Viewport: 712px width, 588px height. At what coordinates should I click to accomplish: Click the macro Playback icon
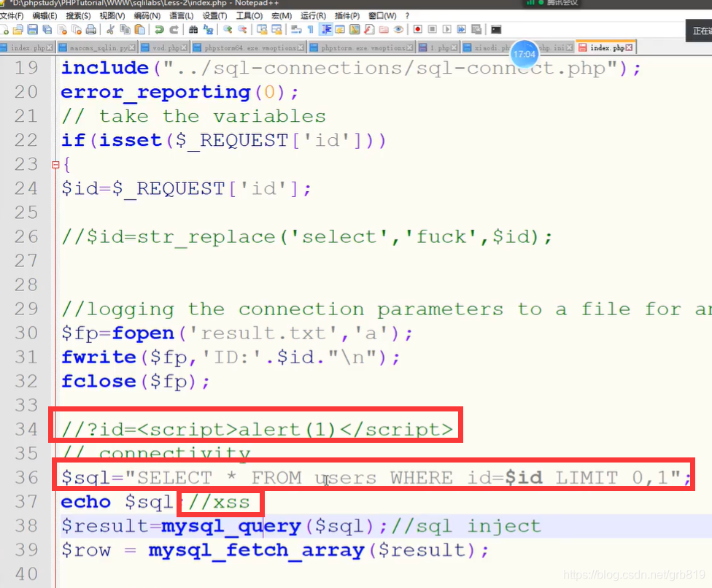[446, 29]
